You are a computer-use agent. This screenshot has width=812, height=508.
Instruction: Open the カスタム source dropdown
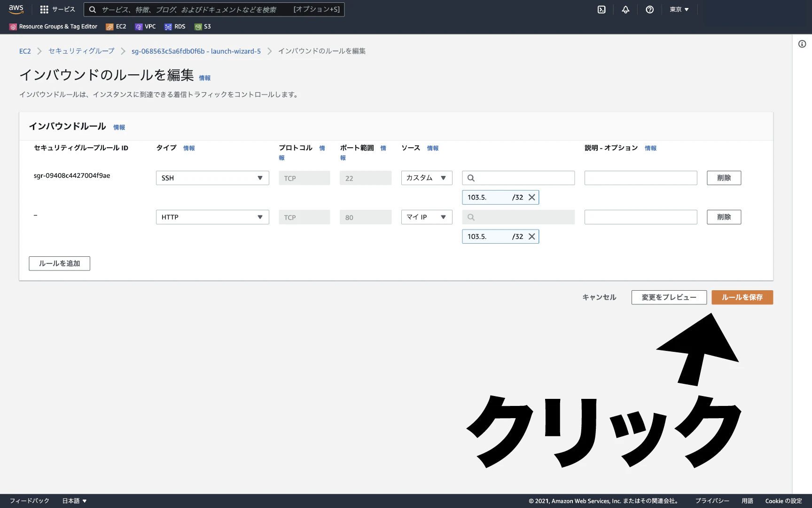pyautogui.click(x=427, y=178)
